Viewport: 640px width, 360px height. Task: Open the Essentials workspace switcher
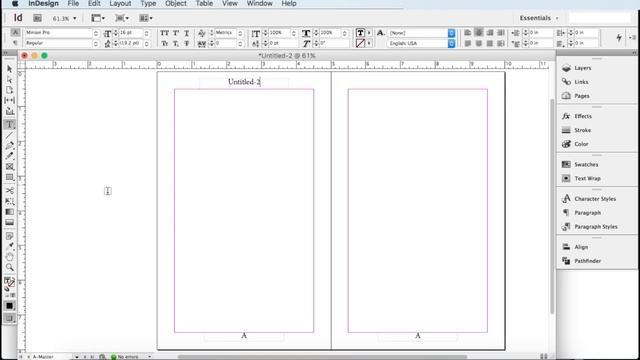pos(539,18)
